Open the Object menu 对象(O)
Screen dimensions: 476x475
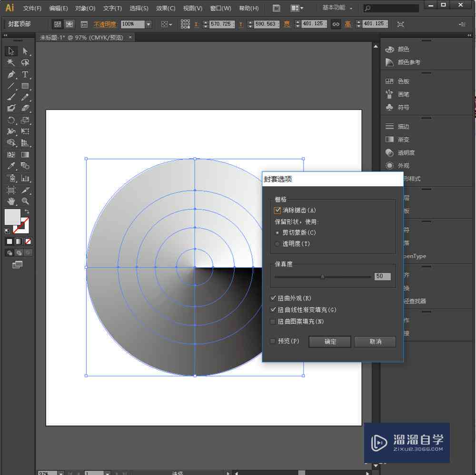click(85, 8)
